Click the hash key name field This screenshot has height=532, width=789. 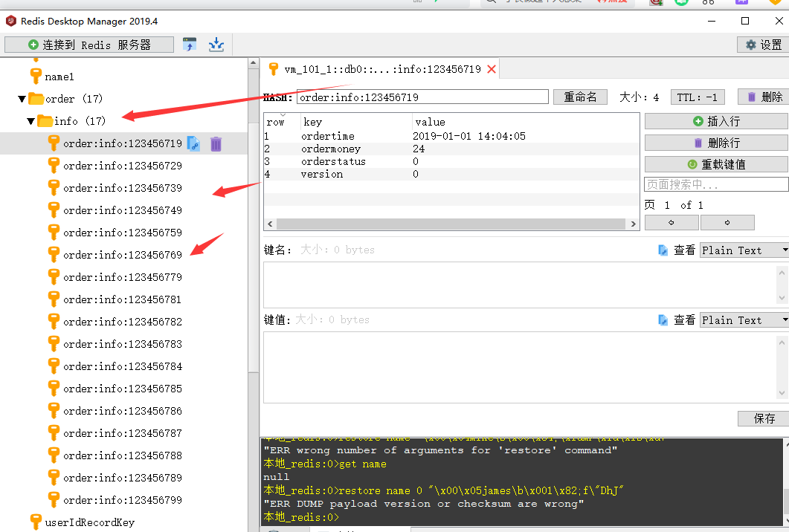[x=422, y=97]
